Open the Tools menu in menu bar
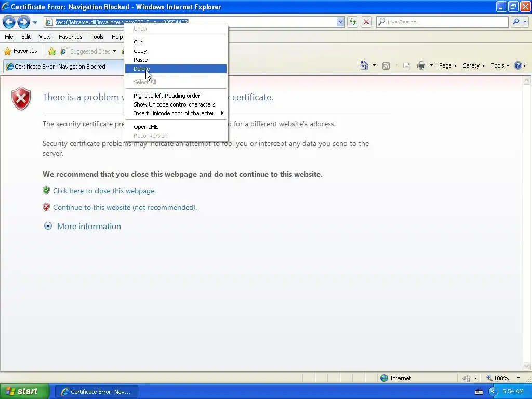532x399 pixels. pos(97,37)
